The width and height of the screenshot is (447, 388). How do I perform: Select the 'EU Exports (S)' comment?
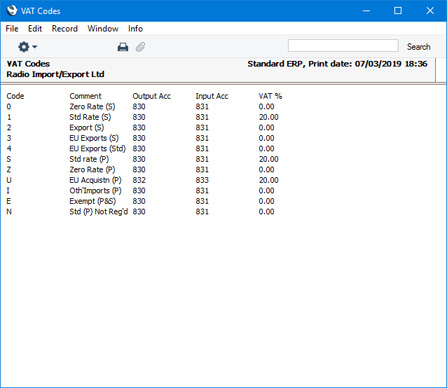coord(94,138)
